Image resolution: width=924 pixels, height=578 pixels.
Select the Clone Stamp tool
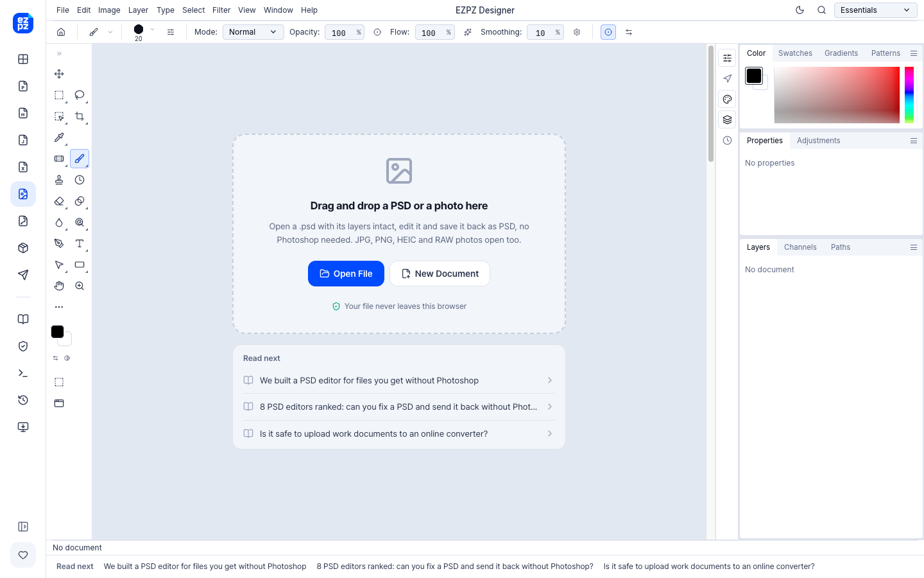click(59, 180)
